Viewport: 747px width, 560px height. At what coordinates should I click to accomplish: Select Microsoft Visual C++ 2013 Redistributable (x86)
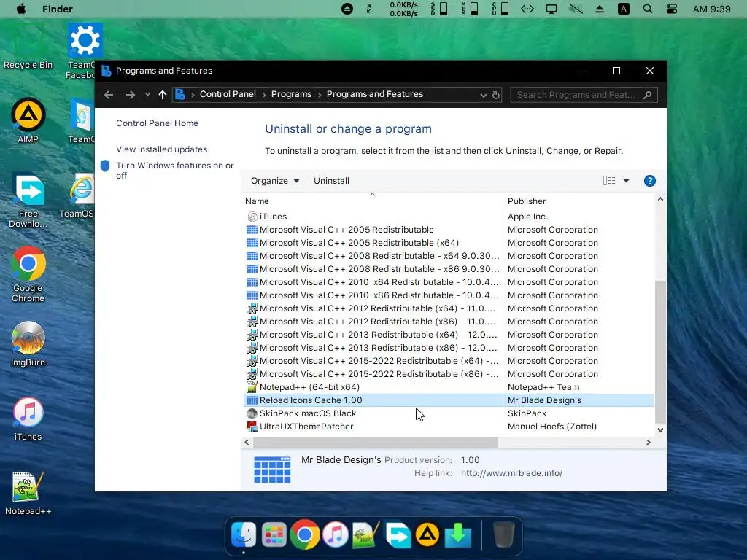(x=449, y=348)
